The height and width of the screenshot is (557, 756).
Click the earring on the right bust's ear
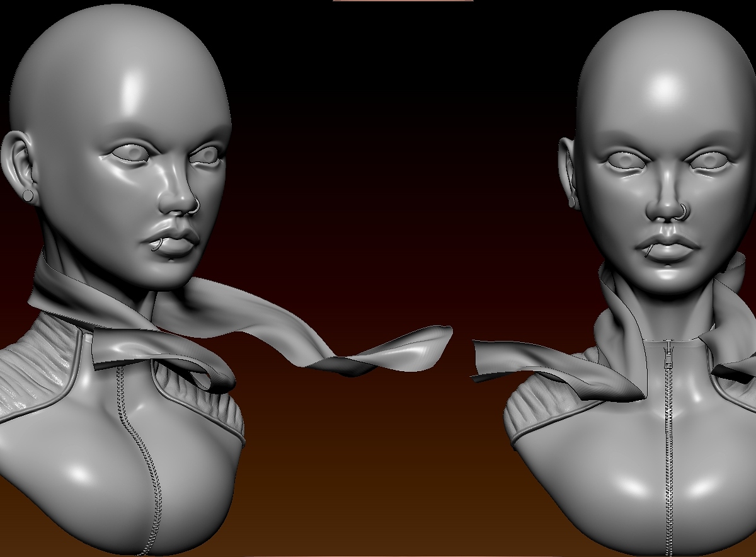572,202
